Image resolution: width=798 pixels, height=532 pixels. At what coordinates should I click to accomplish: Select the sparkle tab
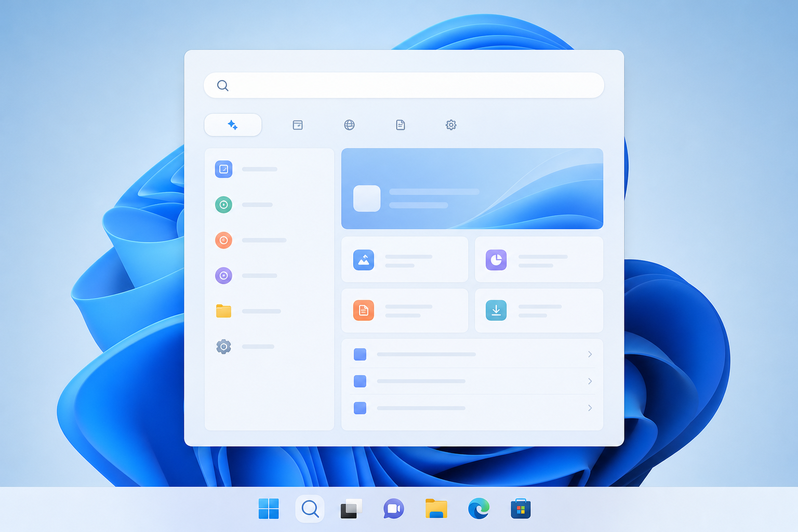[233, 125]
